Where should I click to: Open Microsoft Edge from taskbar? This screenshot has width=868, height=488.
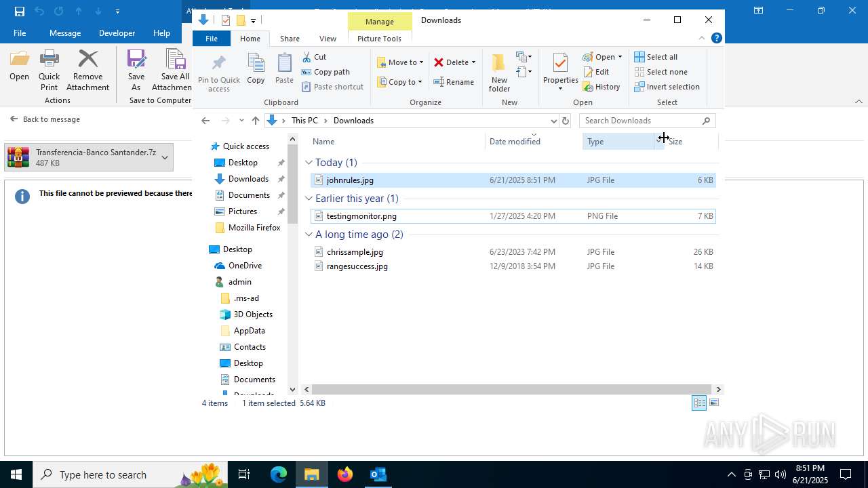coord(279,474)
